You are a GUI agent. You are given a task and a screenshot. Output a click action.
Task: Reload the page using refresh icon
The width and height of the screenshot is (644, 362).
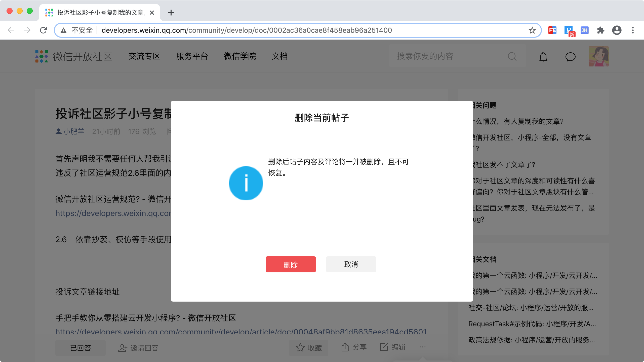point(44,30)
